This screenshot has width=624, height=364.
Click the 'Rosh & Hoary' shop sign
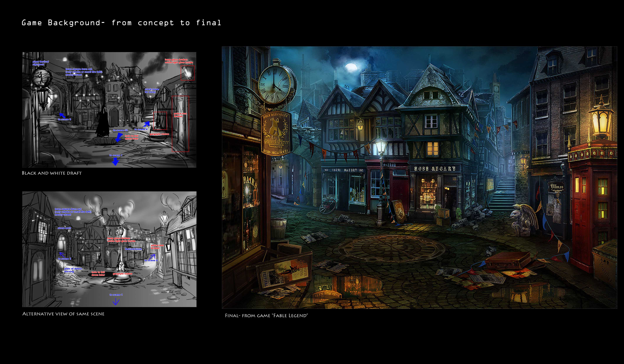pyautogui.click(x=435, y=169)
